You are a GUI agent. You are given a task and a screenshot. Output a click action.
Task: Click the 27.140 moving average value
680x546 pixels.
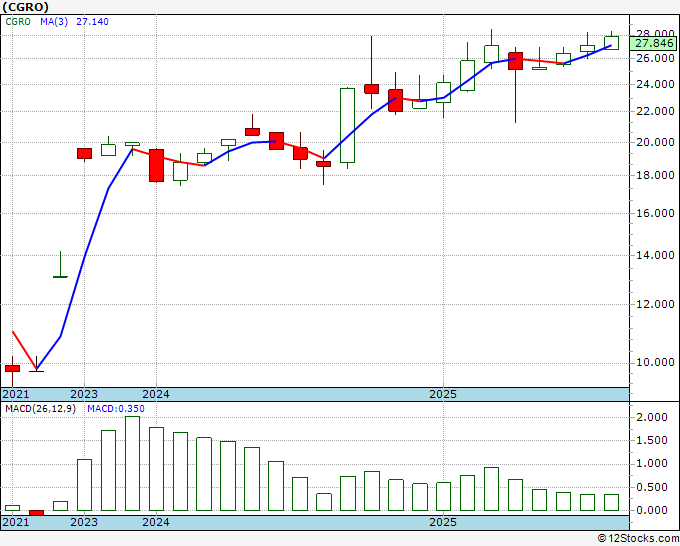(92, 22)
